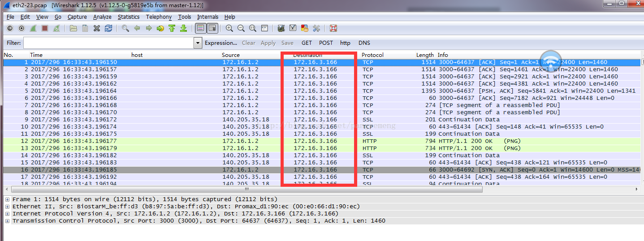Click the GET filter button
This screenshot has width=644, height=241.
[307, 43]
